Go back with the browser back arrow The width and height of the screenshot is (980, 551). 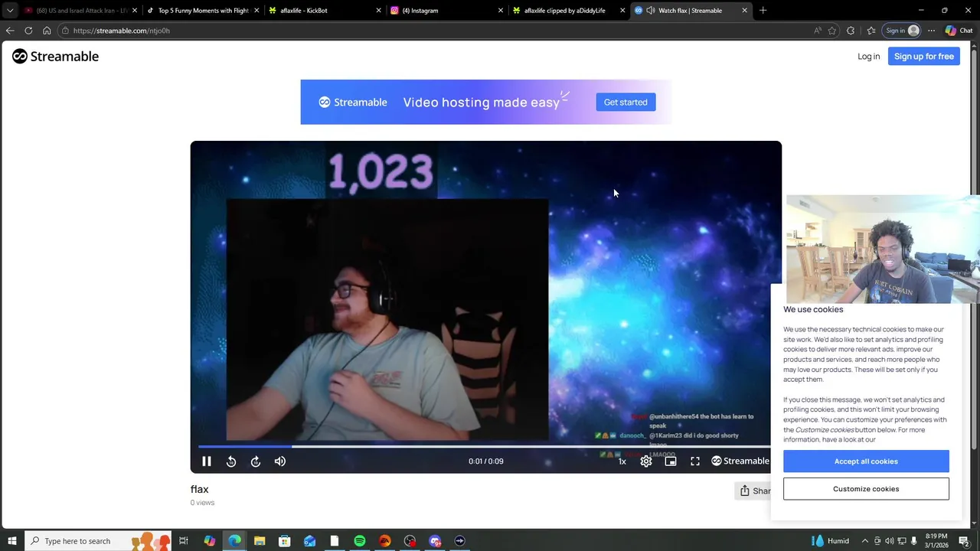click(x=10, y=31)
